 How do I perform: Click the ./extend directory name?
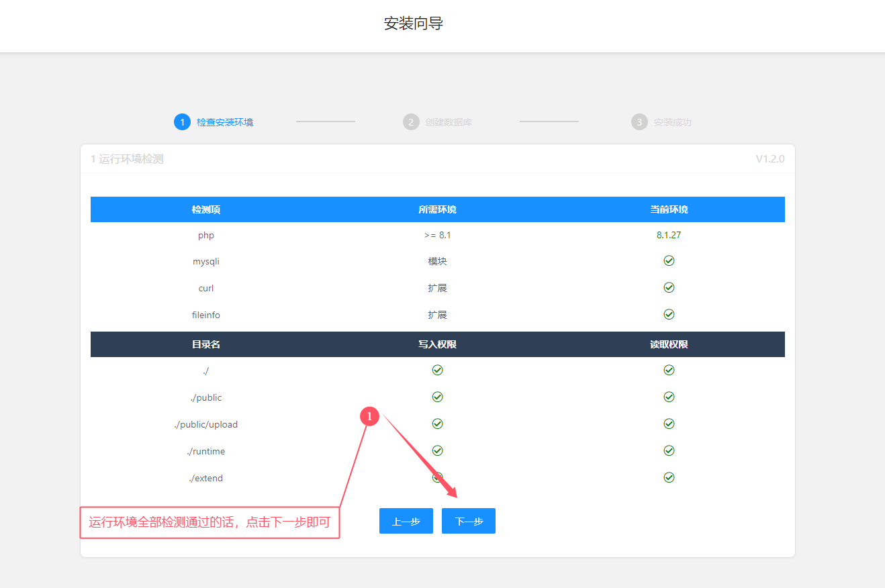[206, 478]
